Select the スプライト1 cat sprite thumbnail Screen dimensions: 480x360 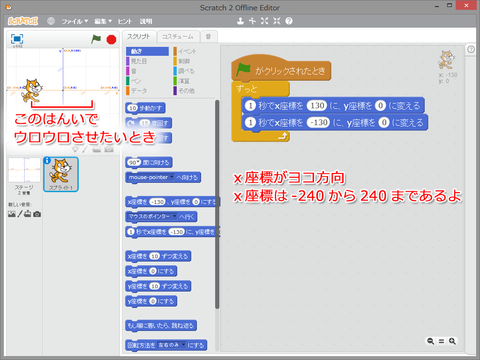point(61,174)
